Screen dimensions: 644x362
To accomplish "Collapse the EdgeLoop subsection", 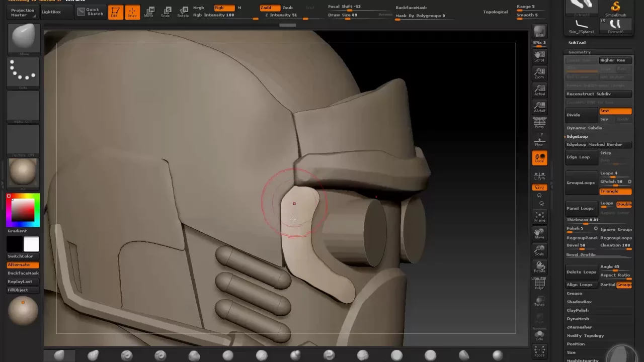I will click(x=577, y=136).
